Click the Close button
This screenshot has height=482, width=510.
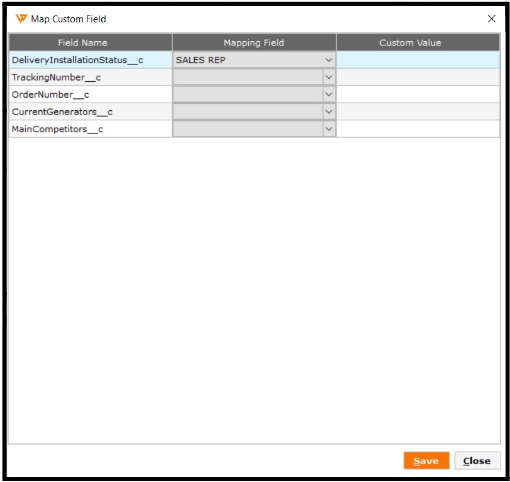point(477,461)
